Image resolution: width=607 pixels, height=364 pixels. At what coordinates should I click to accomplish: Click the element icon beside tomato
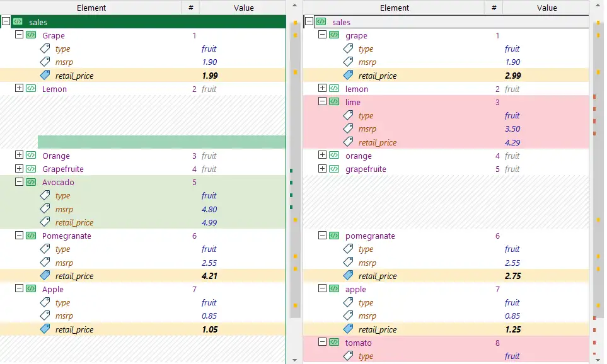click(334, 343)
